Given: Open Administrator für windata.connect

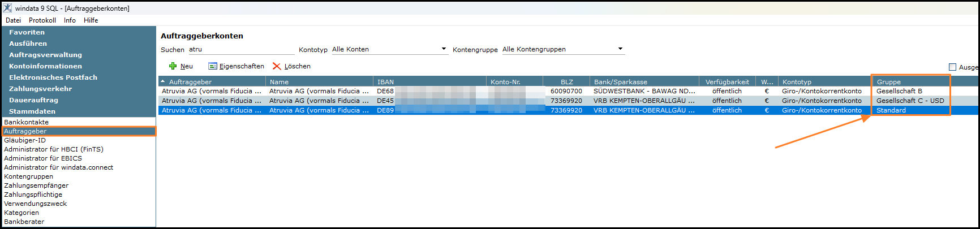Looking at the screenshot, I should click(x=79, y=167).
